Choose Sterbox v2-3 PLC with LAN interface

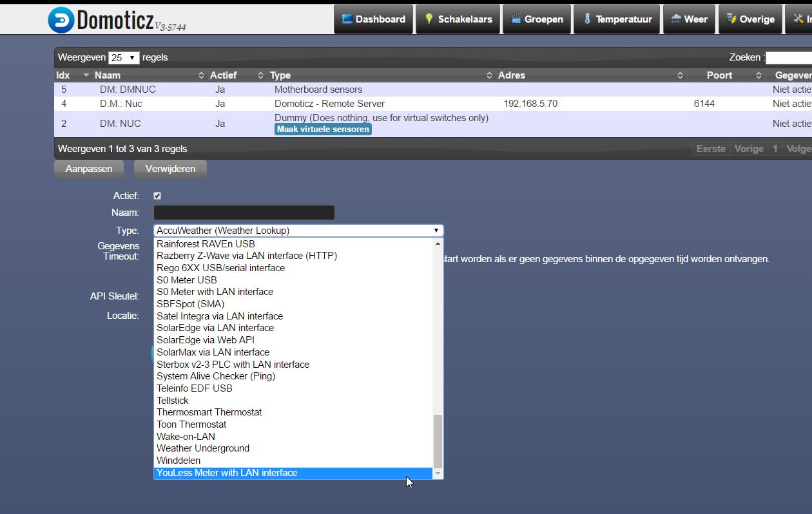click(293, 365)
